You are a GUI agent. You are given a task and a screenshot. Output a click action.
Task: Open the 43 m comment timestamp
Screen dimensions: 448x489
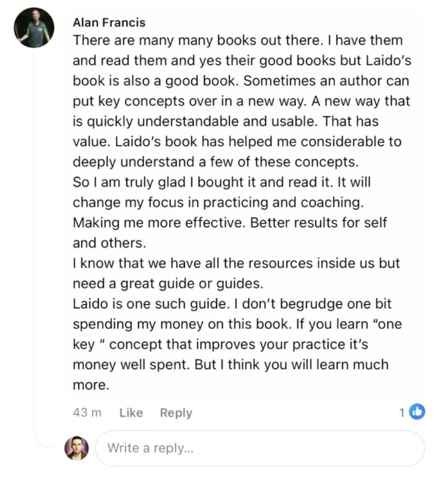coord(87,412)
